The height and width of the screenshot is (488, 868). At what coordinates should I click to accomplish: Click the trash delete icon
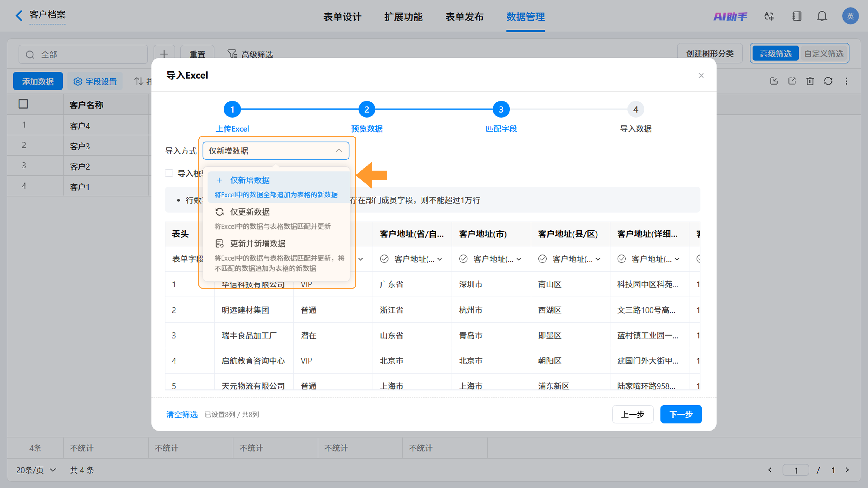click(810, 81)
